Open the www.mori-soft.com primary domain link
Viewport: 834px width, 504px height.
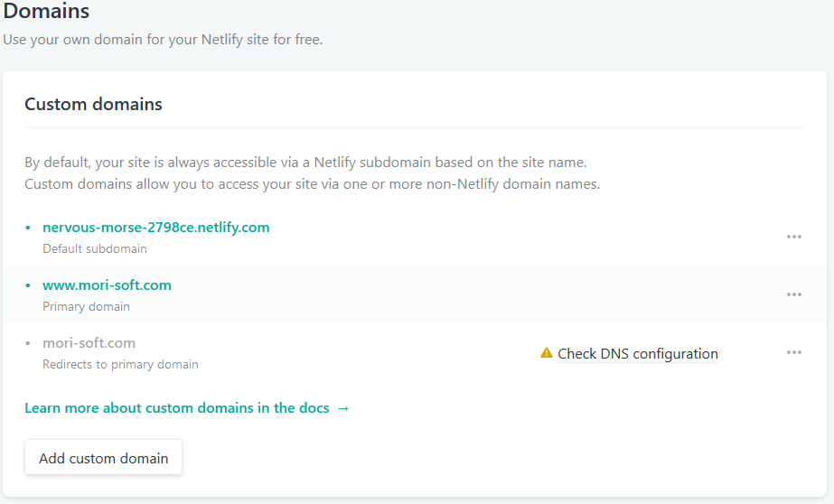pyautogui.click(x=107, y=285)
